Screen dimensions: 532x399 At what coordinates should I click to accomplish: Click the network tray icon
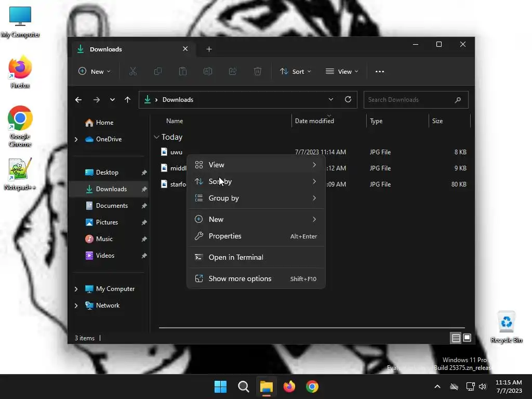coord(470,387)
